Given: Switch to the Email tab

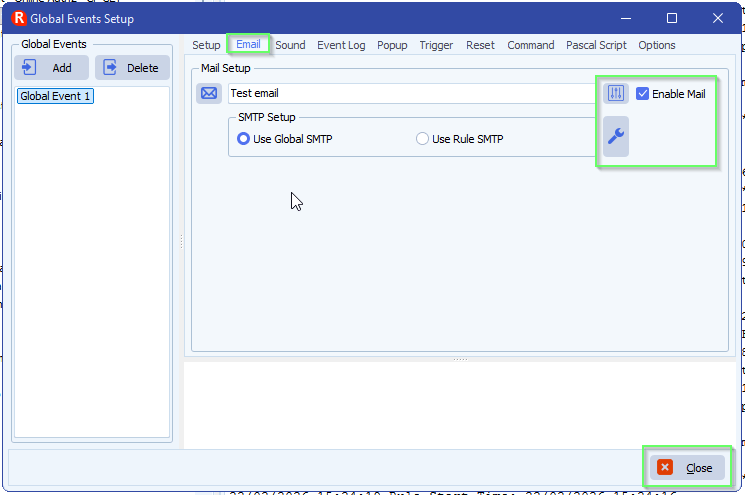Looking at the screenshot, I should (248, 44).
